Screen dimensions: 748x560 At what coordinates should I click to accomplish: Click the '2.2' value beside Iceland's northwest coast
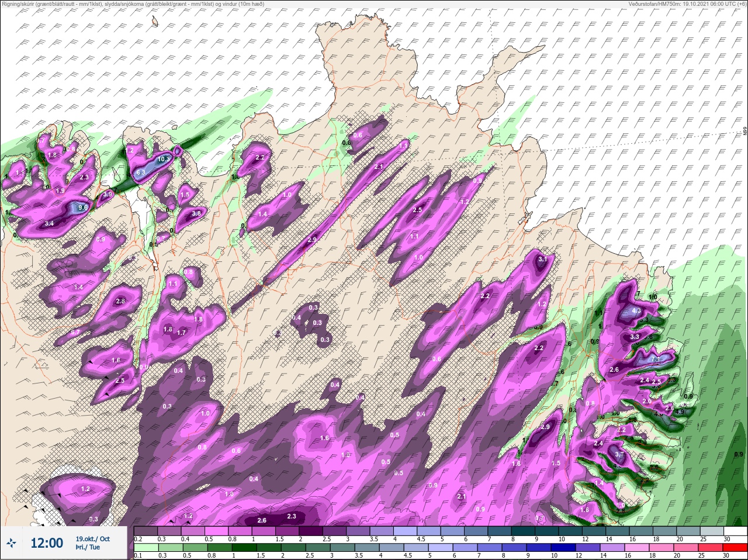[261, 157]
